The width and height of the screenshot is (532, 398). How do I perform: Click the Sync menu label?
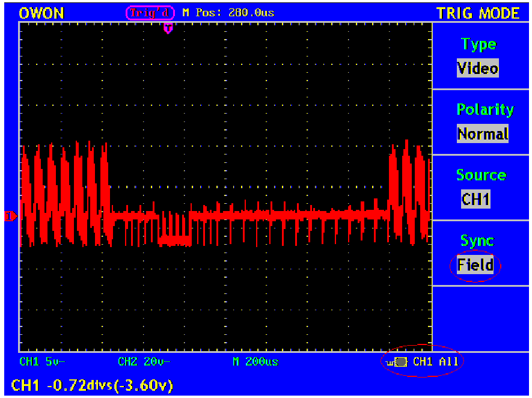coord(477,240)
